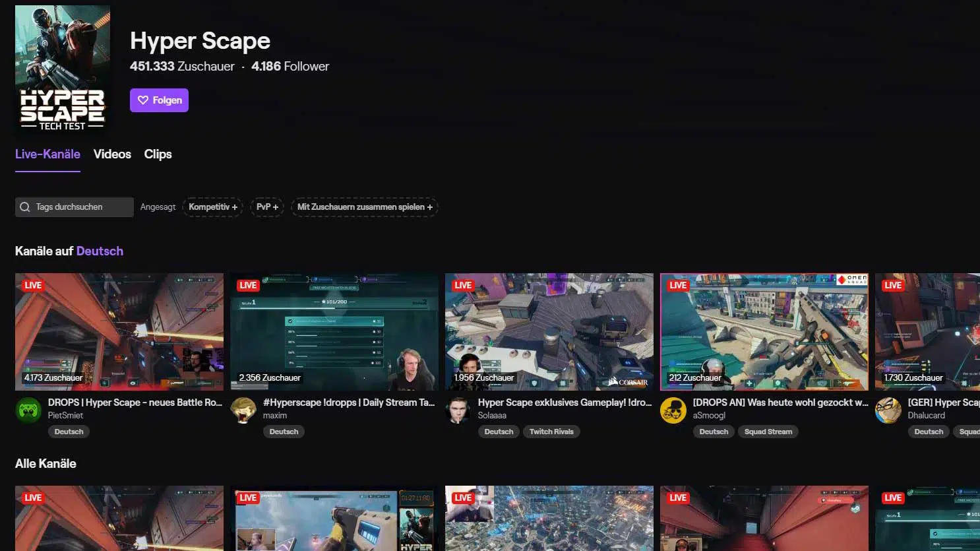Click the 1.956 Zuschauer count on Solaaaa's stream

[484, 378]
